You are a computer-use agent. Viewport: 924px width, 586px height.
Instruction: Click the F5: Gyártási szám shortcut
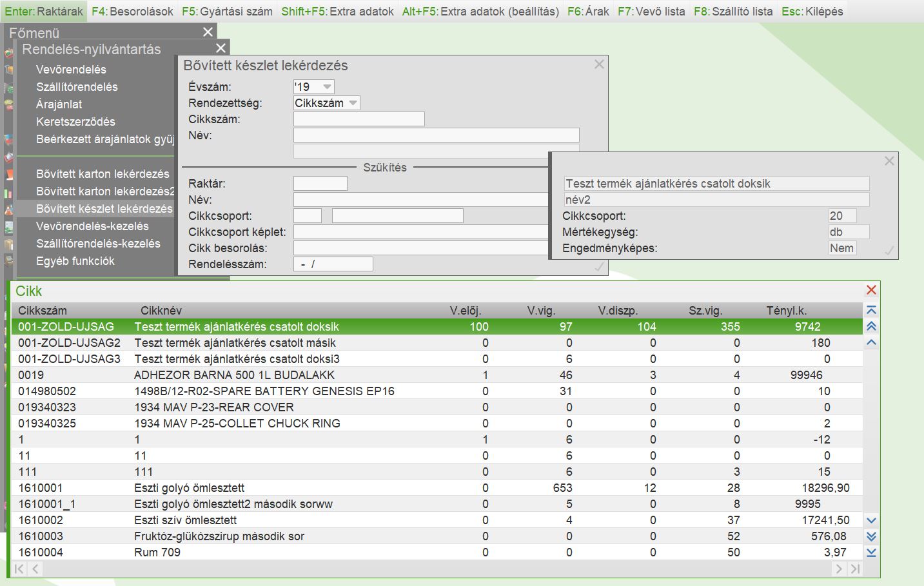(x=227, y=12)
